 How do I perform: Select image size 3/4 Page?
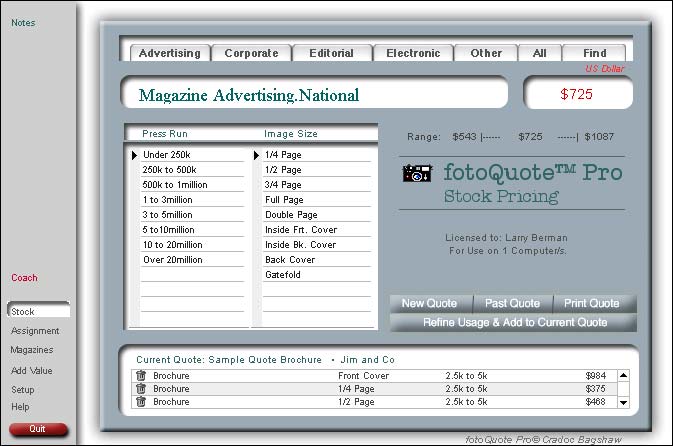coord(317,185)
